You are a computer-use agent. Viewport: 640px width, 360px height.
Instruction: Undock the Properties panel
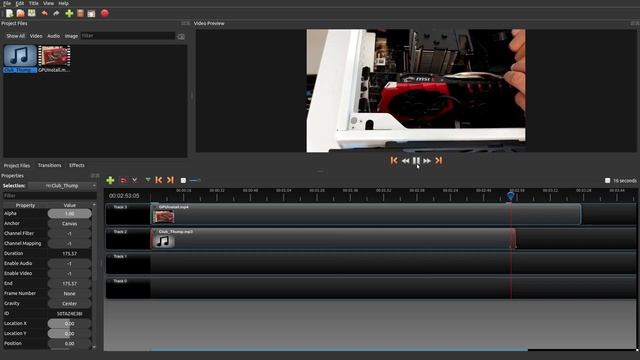(93, 176)
